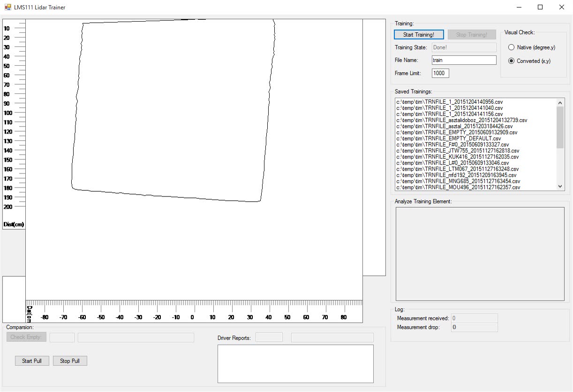Click the LMS111 Lidar Trainer app icon
Screen dimensions: 573x392
8,7
